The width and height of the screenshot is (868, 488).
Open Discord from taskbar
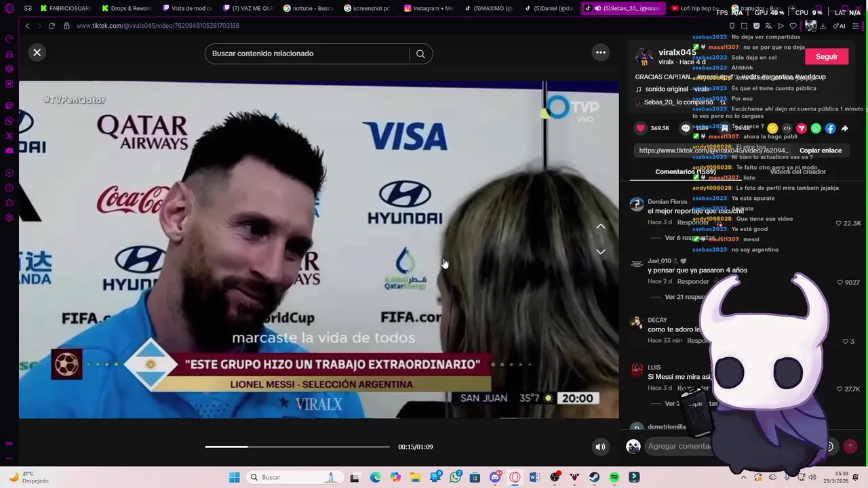(x=495, y=477)
